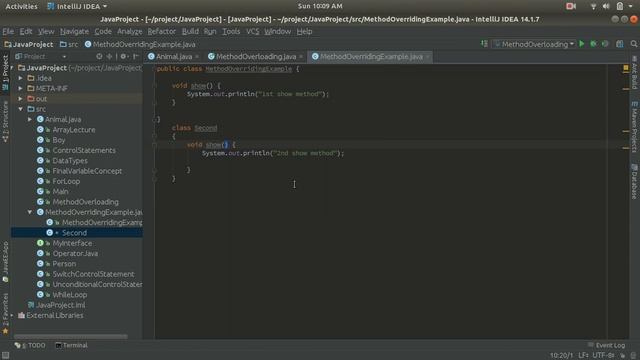The width and height of the screenshot is (640, 360).
Task: Click the Hector inspector icon in status bar
Action: click(x=633, y=356)
